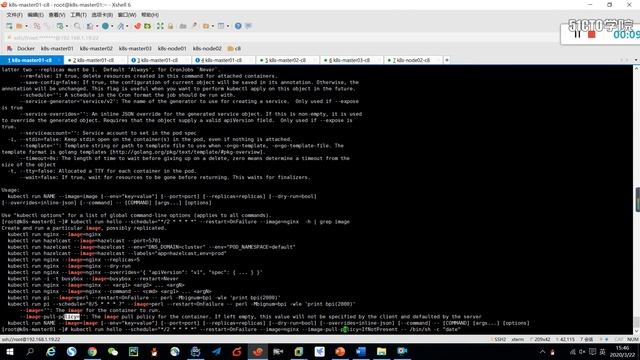The height and width of the screenshot is (360, 640).
Task: Click the layout panes icon in toolbar
Action: [x=221, y=26]
